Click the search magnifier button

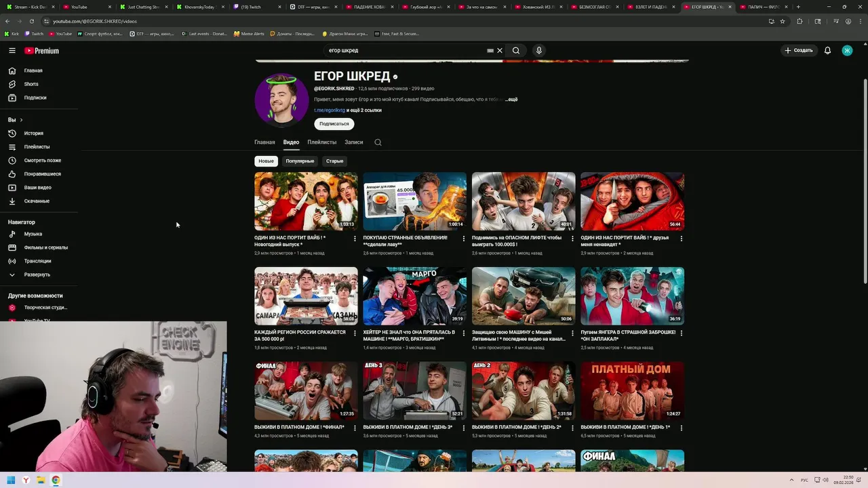(x=516, y=50)
